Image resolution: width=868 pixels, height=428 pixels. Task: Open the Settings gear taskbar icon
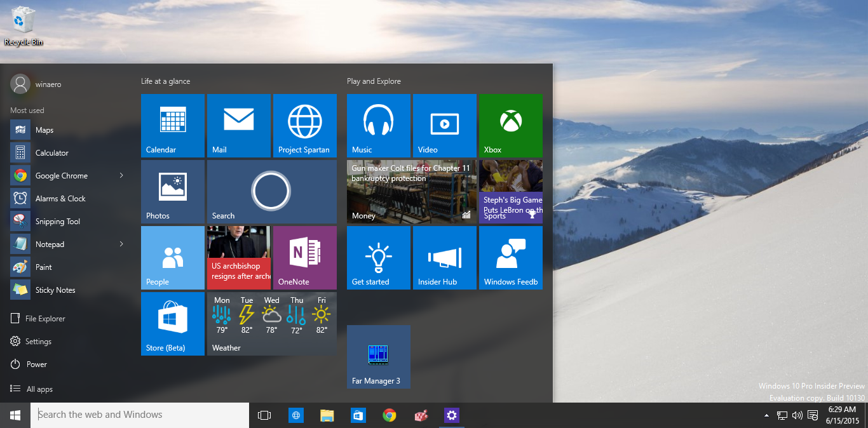pyautogui.click(x=452, y=415)
